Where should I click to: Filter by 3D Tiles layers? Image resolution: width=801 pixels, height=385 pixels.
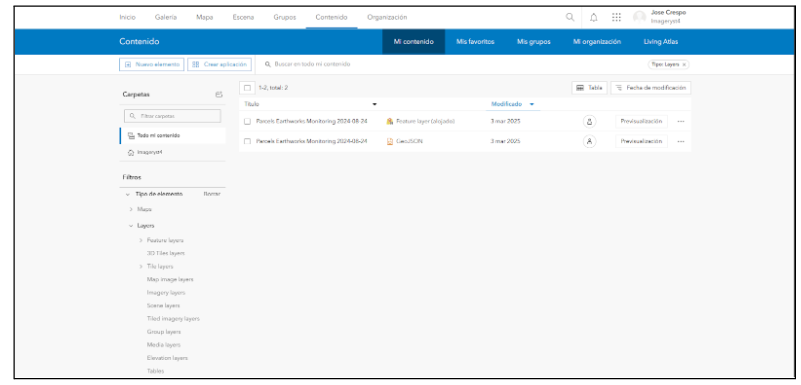pos(166,253)
